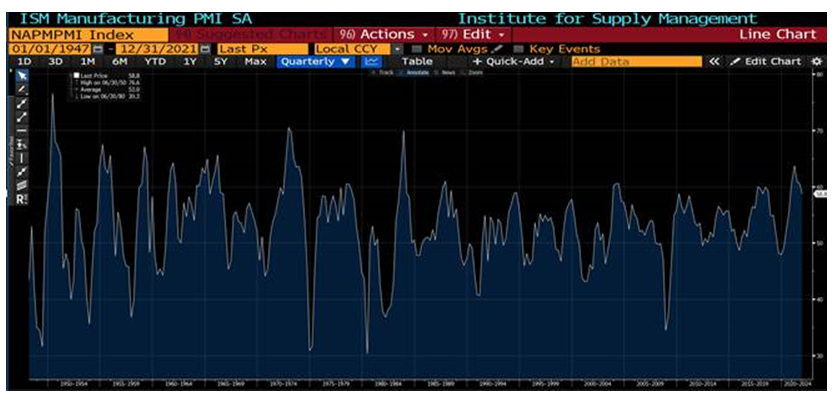
Task: Select the arrow cursor tool
Action: (x=22, y=77)
